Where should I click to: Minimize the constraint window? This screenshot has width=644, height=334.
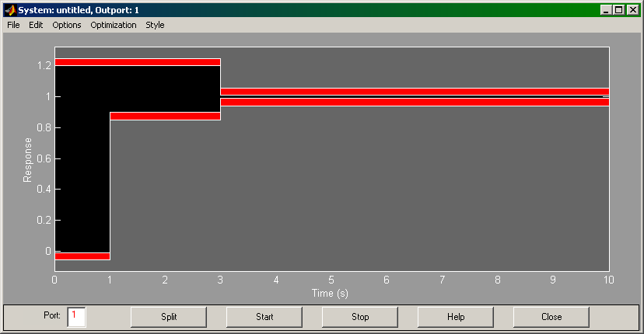(x=605, y=10)
